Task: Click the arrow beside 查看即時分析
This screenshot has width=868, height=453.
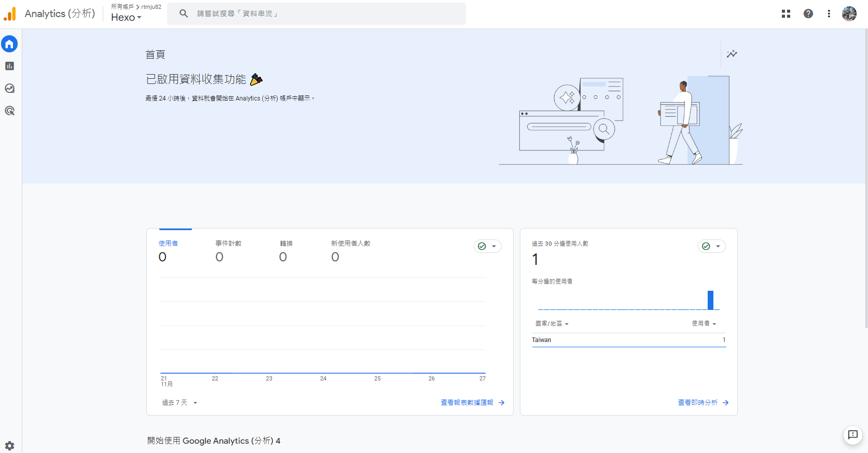Action: point(725,403)
